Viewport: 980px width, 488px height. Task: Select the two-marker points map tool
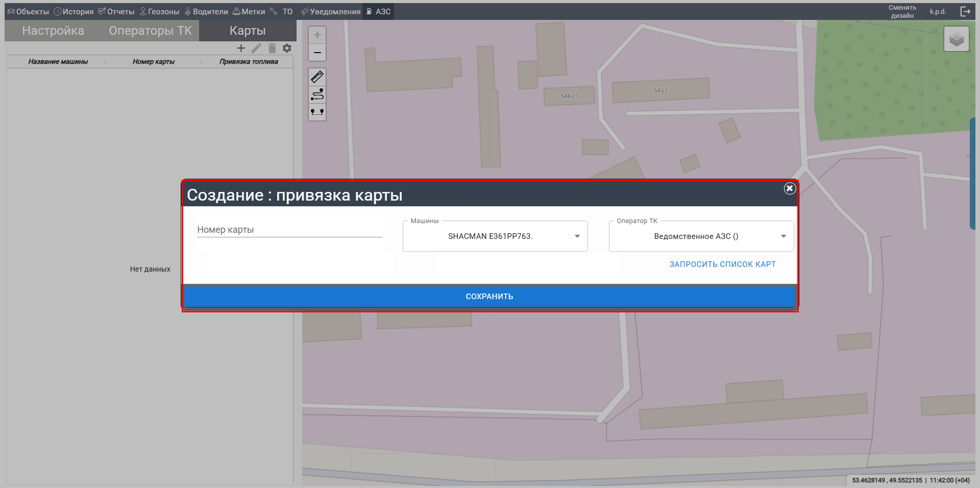[x=317, y=112]
